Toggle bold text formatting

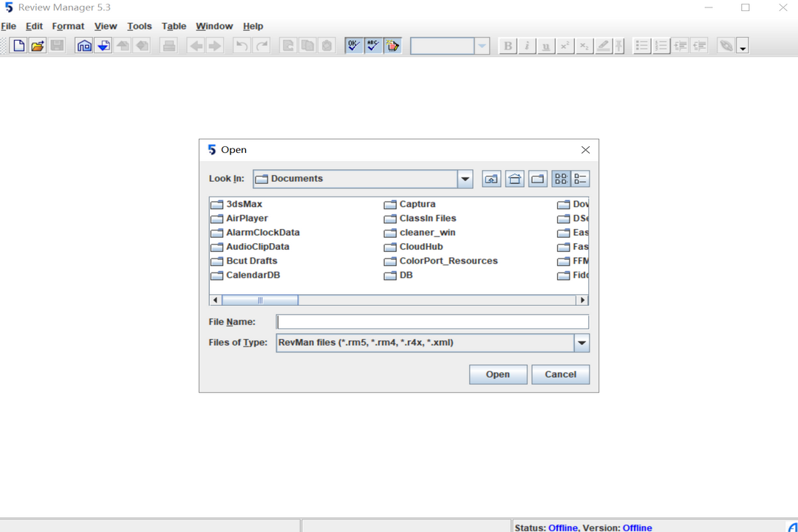508,45
